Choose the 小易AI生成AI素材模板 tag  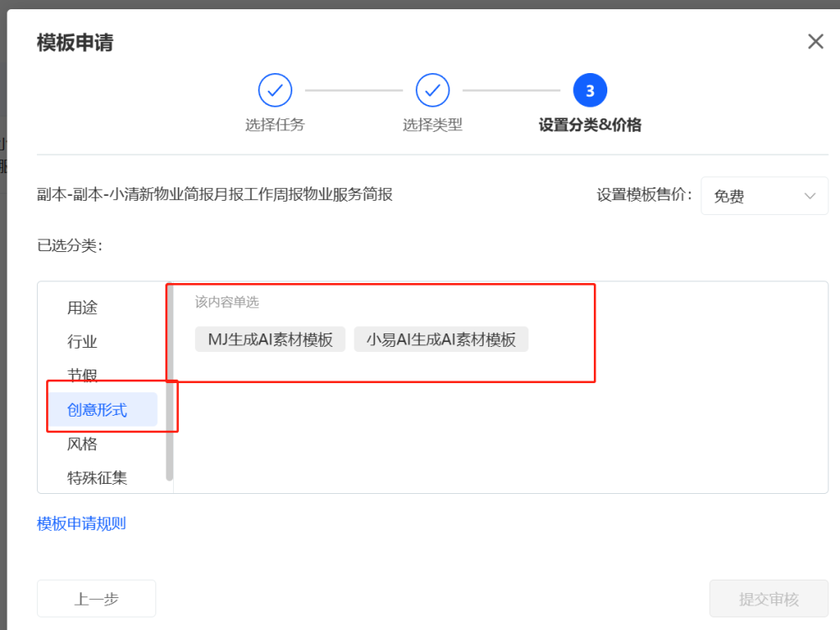tap(441, 339)
